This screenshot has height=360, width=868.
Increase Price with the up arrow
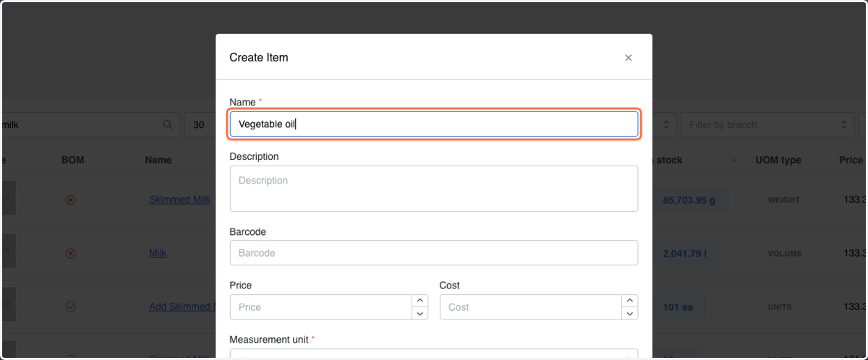420,301
